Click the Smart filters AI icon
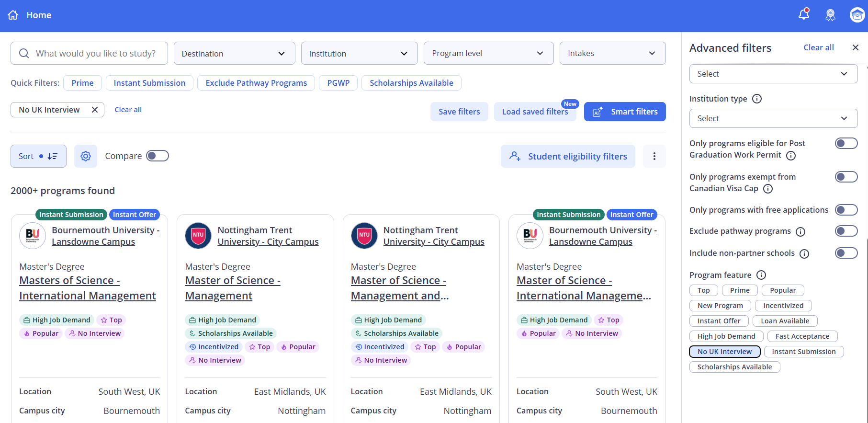 pyautogui.click(x=597, y=112)
